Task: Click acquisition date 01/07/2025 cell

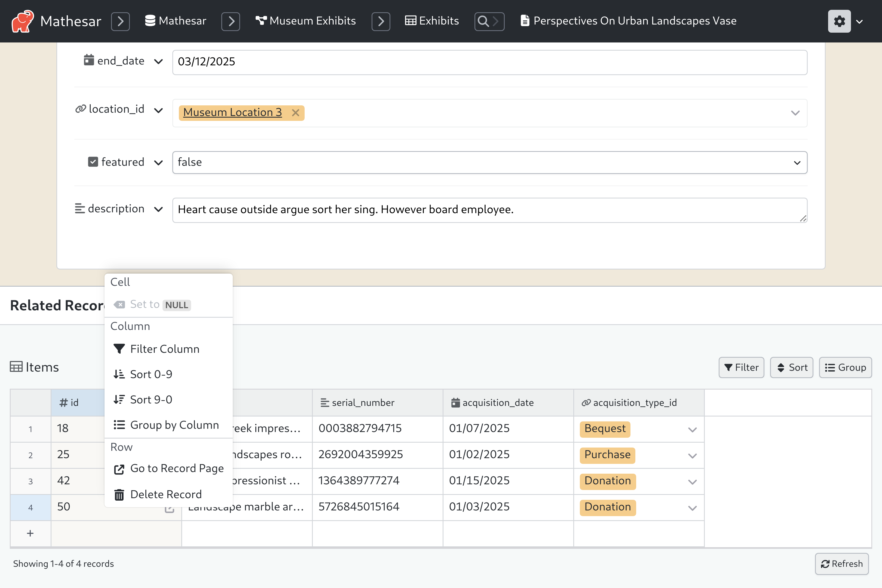Action: (508, 429)
